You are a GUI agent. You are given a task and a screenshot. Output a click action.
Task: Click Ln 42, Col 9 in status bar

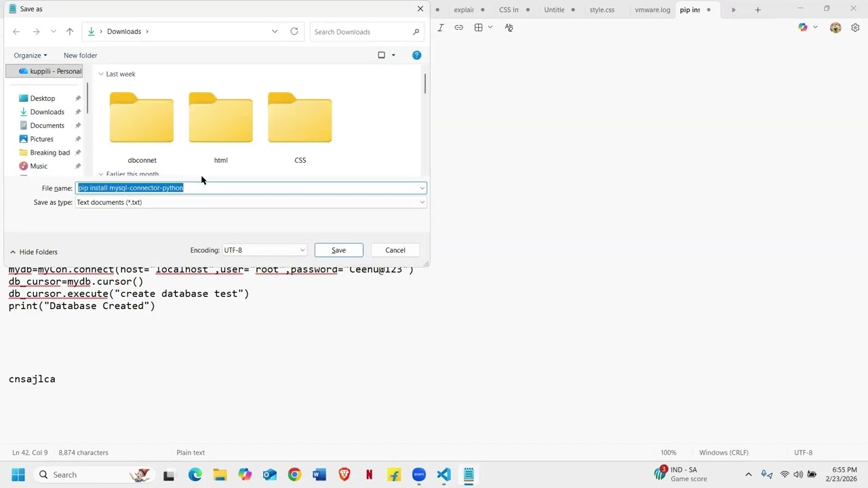coord(30,453)
